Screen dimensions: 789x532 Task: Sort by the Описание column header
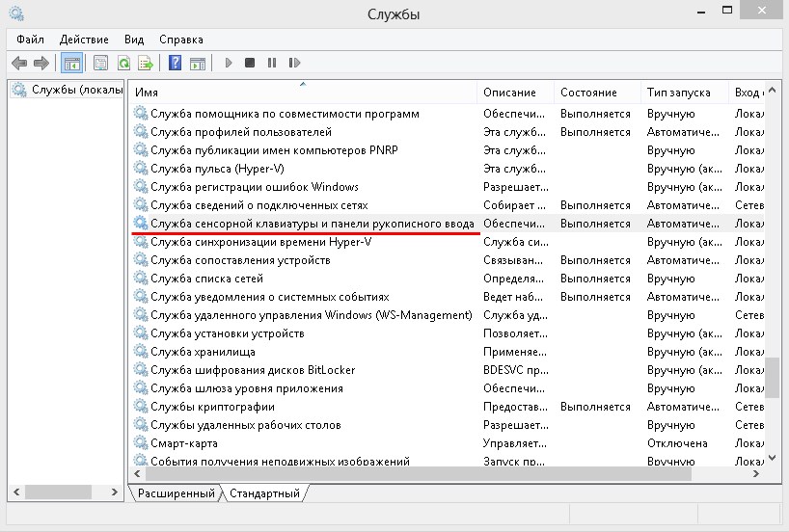[x=515, y=92]
